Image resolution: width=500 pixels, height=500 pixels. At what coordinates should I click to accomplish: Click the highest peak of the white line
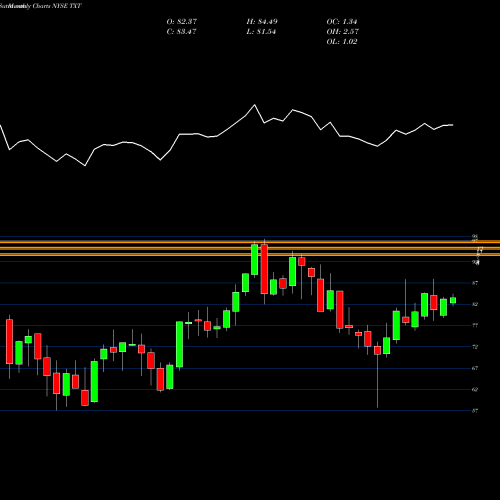point(255,105)
